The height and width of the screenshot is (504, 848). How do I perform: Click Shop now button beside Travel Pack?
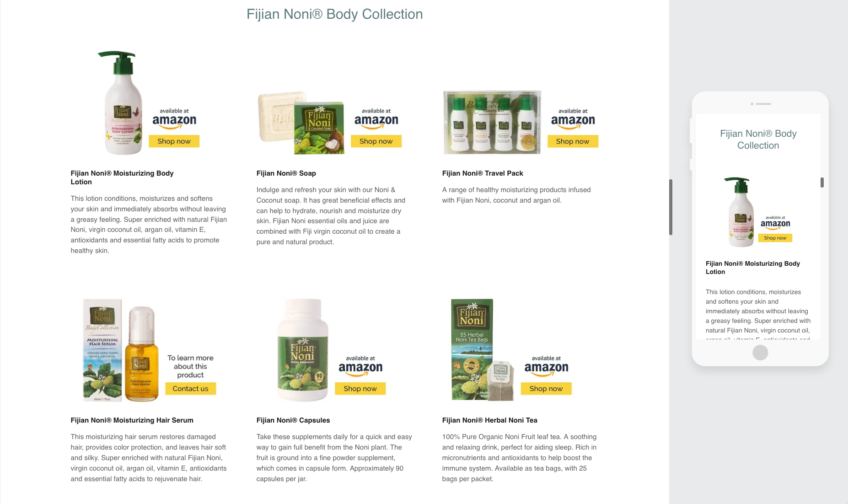(x=573, y=141)
